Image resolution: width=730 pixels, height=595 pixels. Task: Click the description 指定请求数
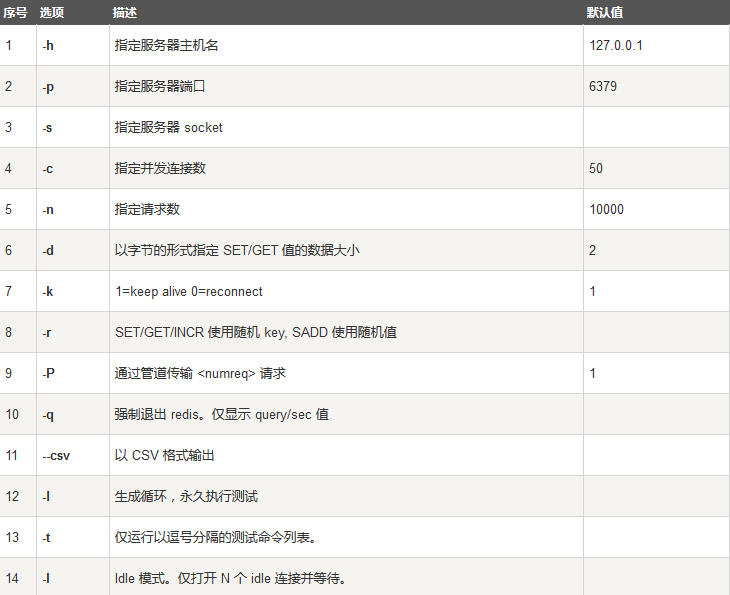pos(147,209)
